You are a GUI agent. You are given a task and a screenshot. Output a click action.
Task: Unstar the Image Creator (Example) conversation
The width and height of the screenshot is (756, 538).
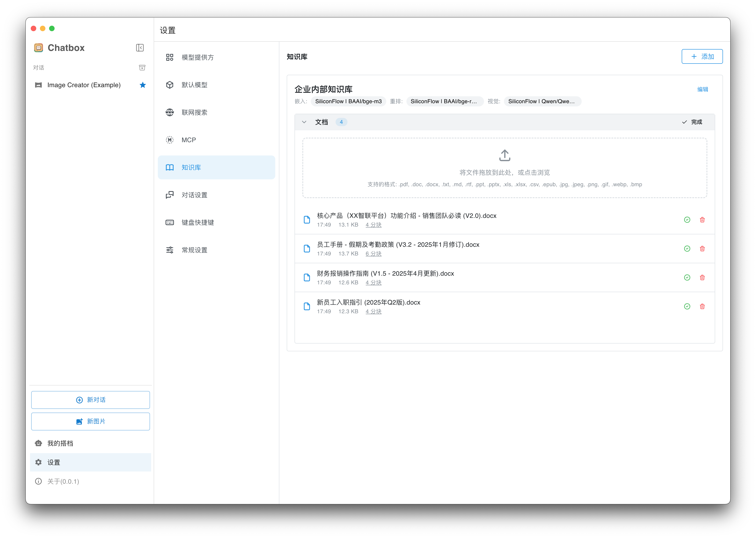(143, 85)
